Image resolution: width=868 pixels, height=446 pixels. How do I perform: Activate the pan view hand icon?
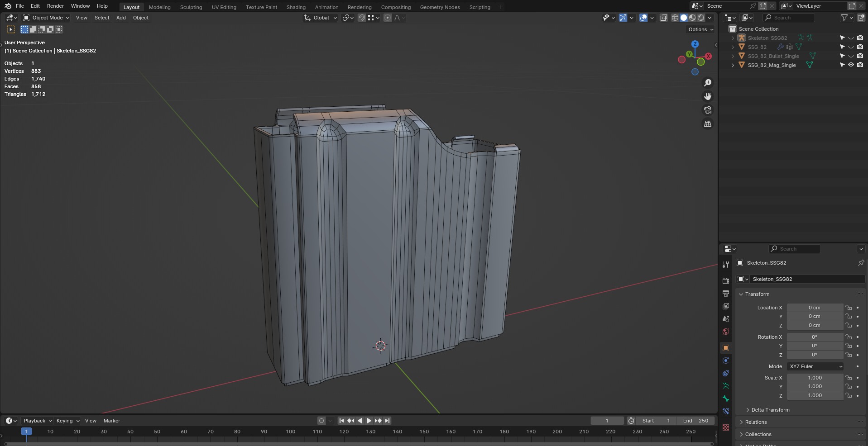coord(708,96)
